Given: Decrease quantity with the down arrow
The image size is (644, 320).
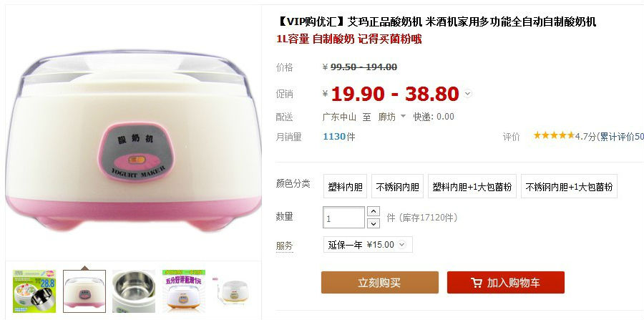Looking at the screenshot, I should tap(373, 223).
